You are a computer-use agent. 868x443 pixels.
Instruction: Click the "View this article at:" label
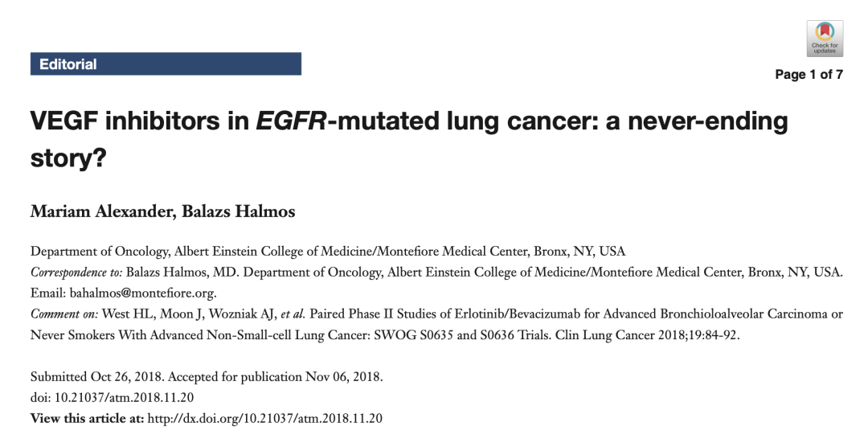[87, 418]
